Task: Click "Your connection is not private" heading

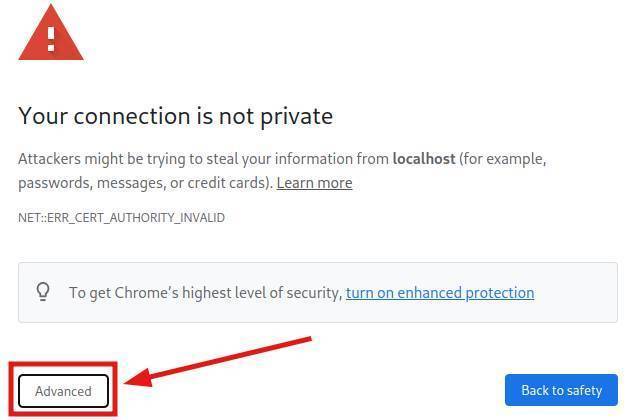Action: click(175, 116)
